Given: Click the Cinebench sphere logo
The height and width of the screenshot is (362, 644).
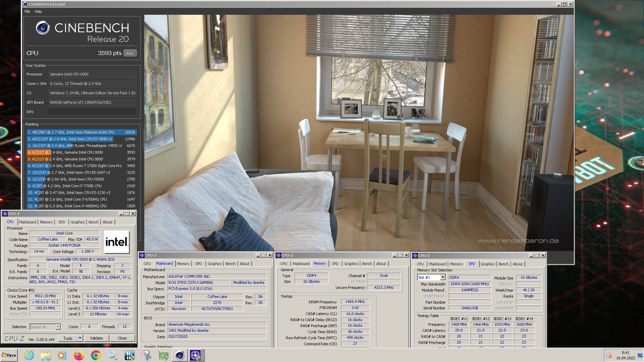Looking at the screenshot, I should pyautogui.click(x=43, y=28).
